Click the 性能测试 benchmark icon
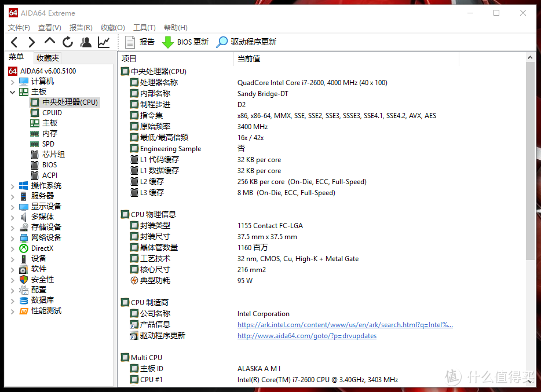Screen dimensions: 541x392 click(24, 311)
